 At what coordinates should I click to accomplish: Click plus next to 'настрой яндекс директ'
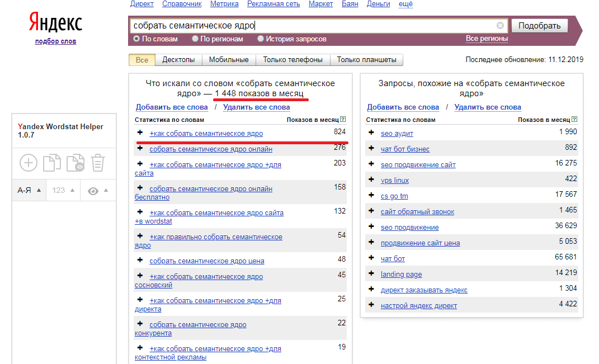(x=371, y=305)
